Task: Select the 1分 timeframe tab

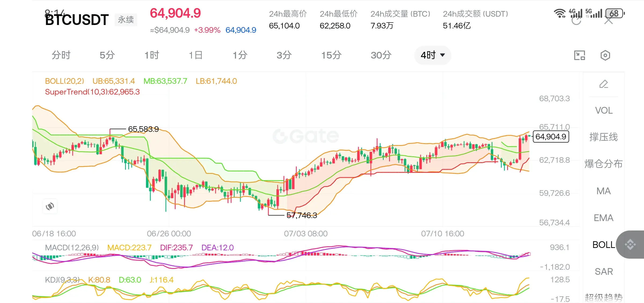Action: 240,55
